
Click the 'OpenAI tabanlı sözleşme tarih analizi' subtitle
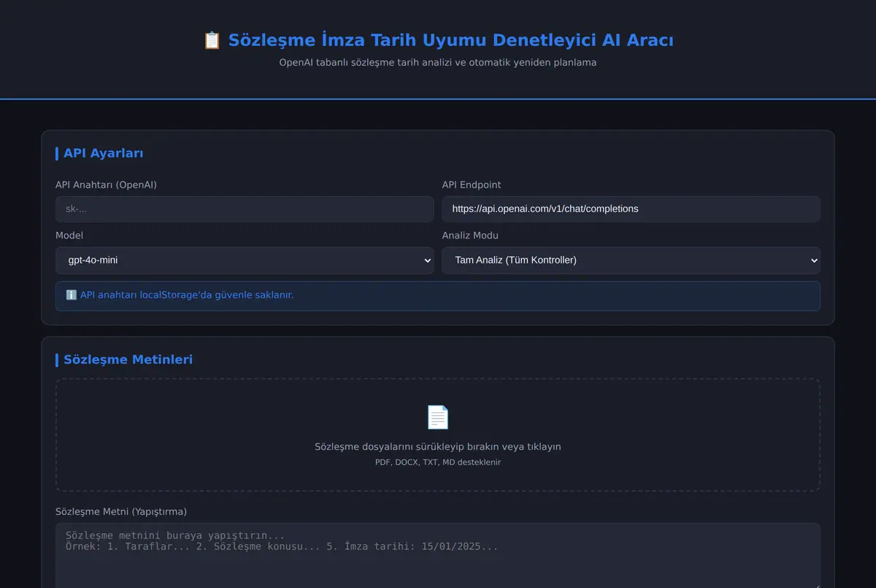click(365, 63)
